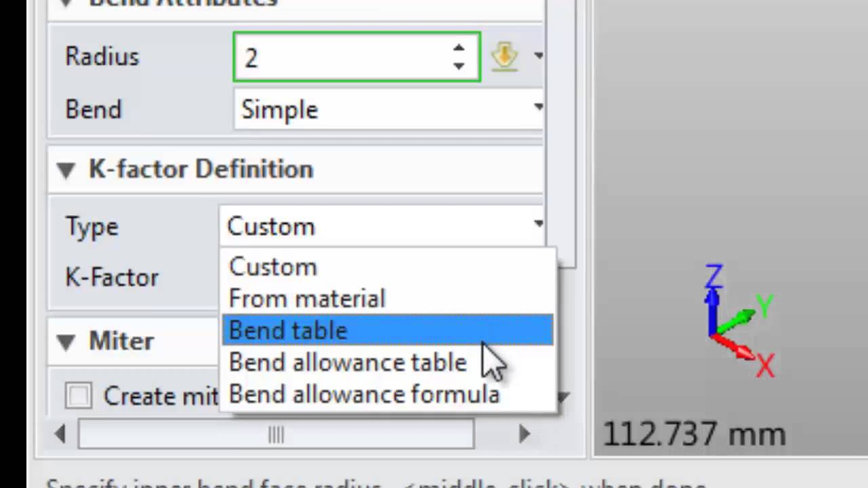Select Custom from the type list

[x=273, y=267]
